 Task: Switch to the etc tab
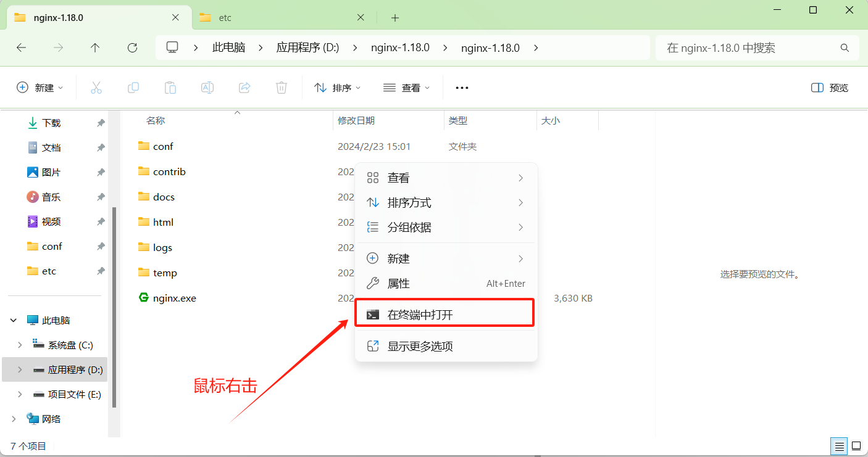pyautogui.click(x=285, y=18)
